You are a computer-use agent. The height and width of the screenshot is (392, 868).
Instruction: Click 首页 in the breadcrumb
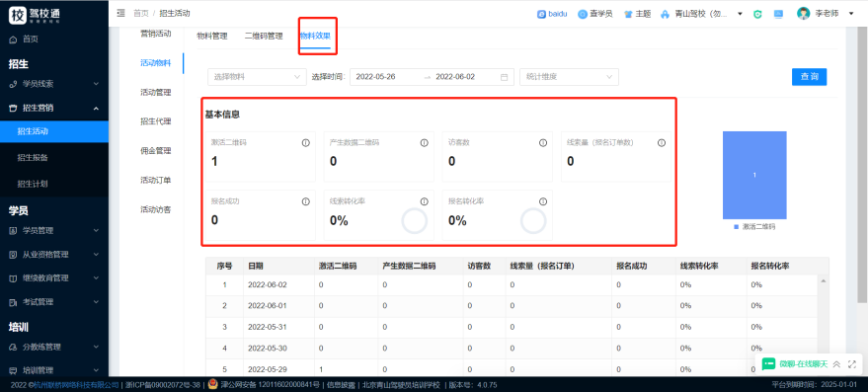141,13
